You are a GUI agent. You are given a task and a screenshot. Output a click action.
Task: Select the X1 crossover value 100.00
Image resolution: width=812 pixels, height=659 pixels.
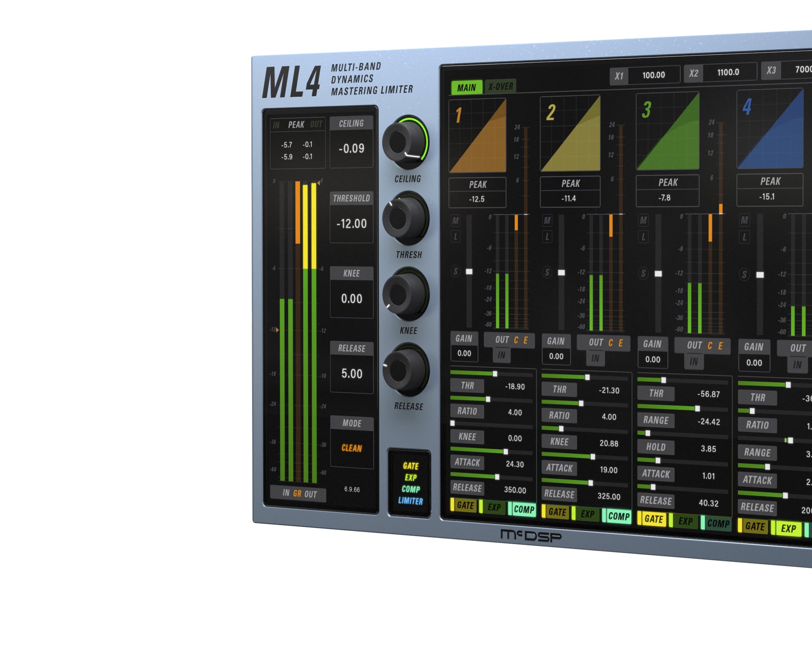[x=654, y=75]
